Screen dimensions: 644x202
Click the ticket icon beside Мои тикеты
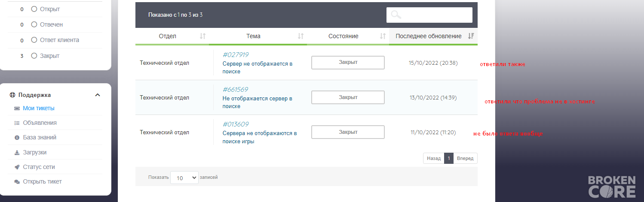(x=17, y=109)
